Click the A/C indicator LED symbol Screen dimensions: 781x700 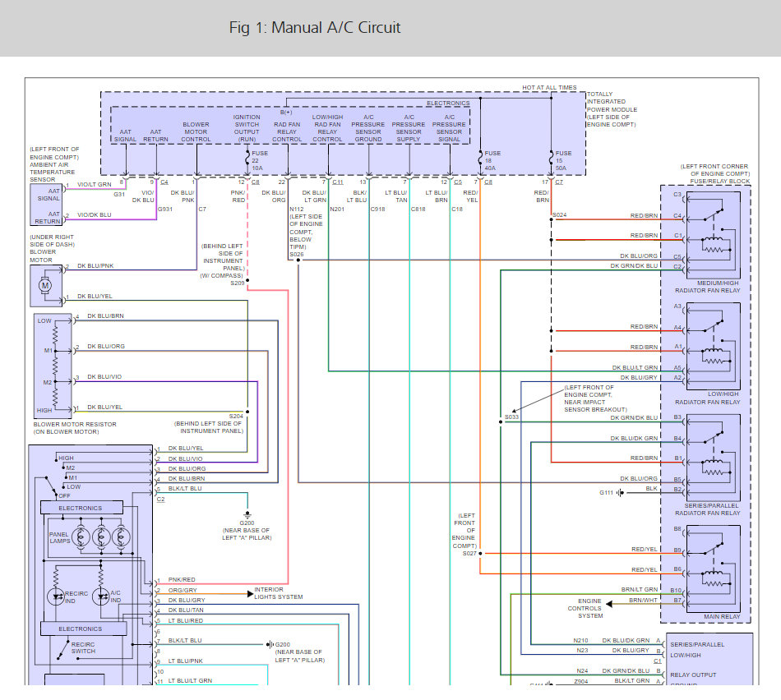tap(101, 596)
